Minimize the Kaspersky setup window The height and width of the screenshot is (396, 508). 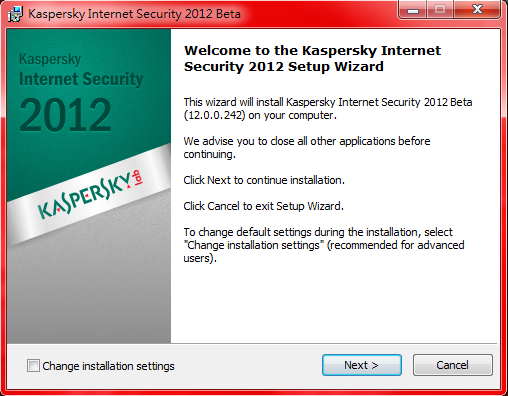[413, 10]
